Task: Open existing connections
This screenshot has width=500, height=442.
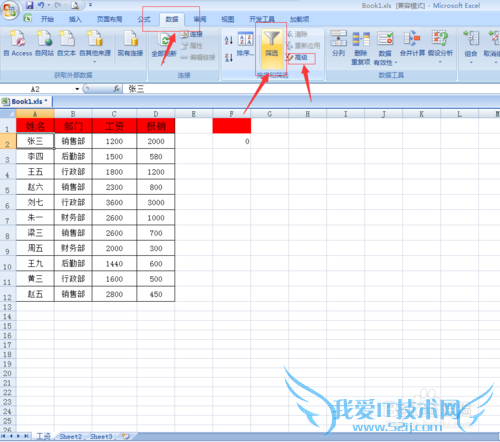Action: point(130,43)
